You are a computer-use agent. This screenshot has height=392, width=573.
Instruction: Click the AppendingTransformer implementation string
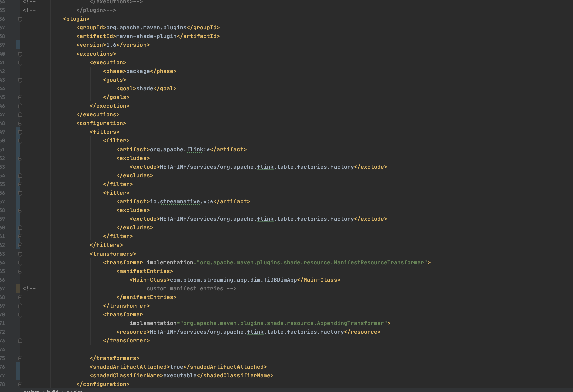pyautogui.click(x=284, y=323)
